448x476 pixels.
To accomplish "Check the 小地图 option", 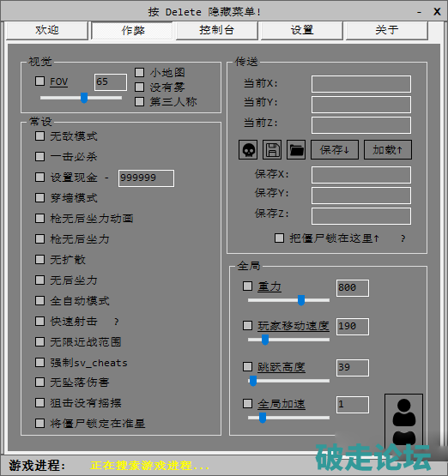I will [139, 73].
